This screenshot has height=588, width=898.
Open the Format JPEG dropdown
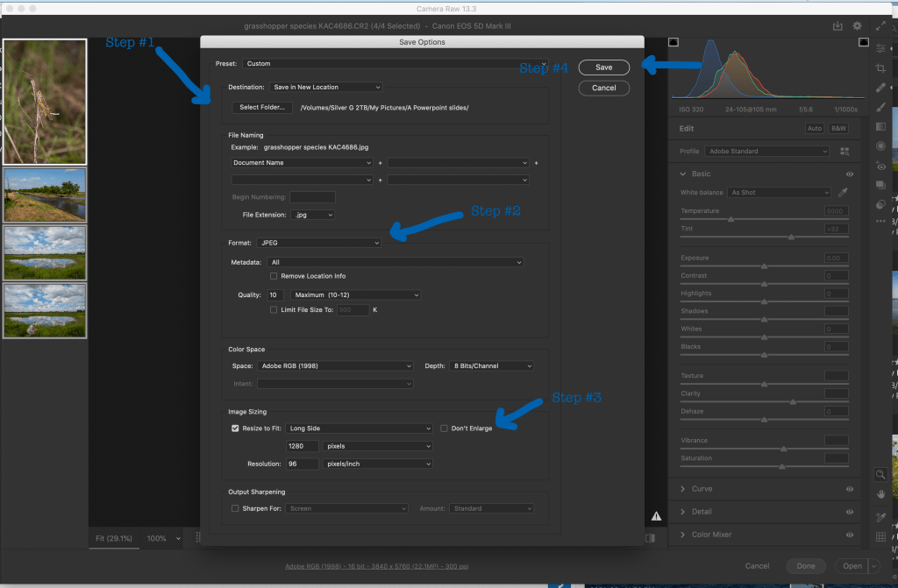pyautogui.click(x=319, y=243)
